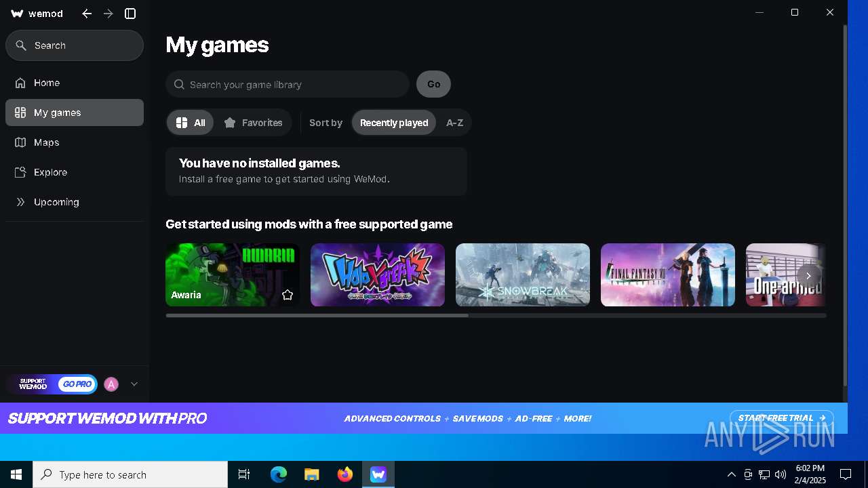The image size is (868, 488).
Task: Click the WeMod taskbar icon
Action: click(x=378, y=474)
